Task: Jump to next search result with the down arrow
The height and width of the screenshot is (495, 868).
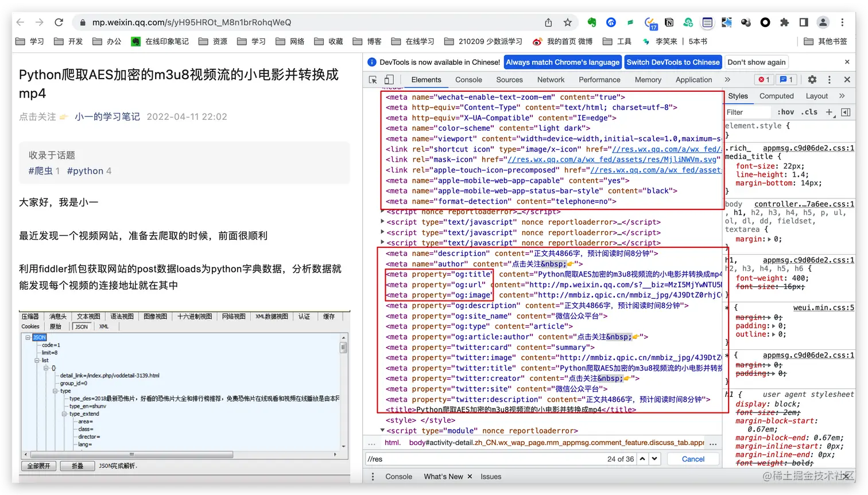Action: click(x=654, y=459)
